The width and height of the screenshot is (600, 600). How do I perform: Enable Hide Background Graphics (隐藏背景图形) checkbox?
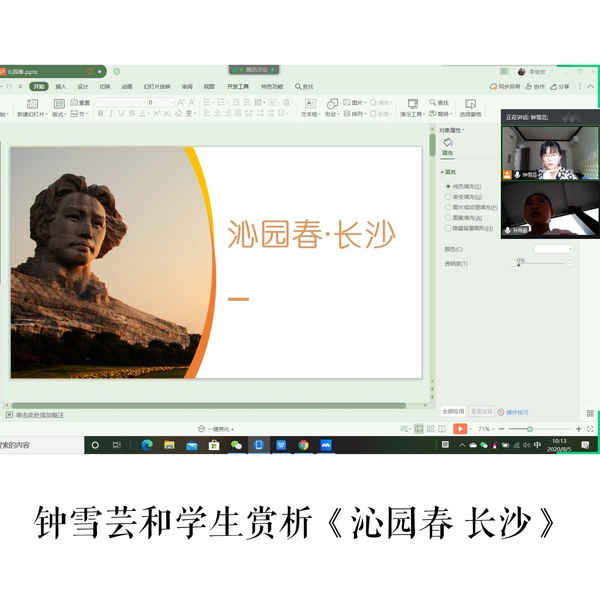[x=448, y=227]
